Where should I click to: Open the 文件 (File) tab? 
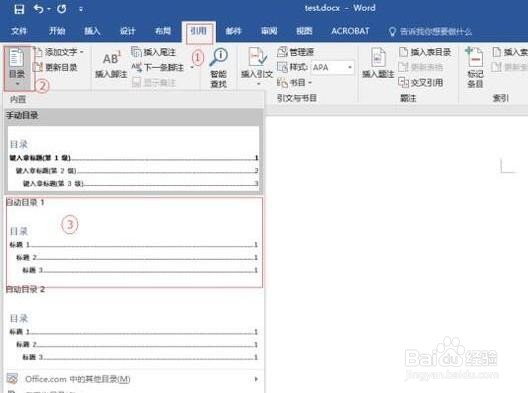point(19,31)
